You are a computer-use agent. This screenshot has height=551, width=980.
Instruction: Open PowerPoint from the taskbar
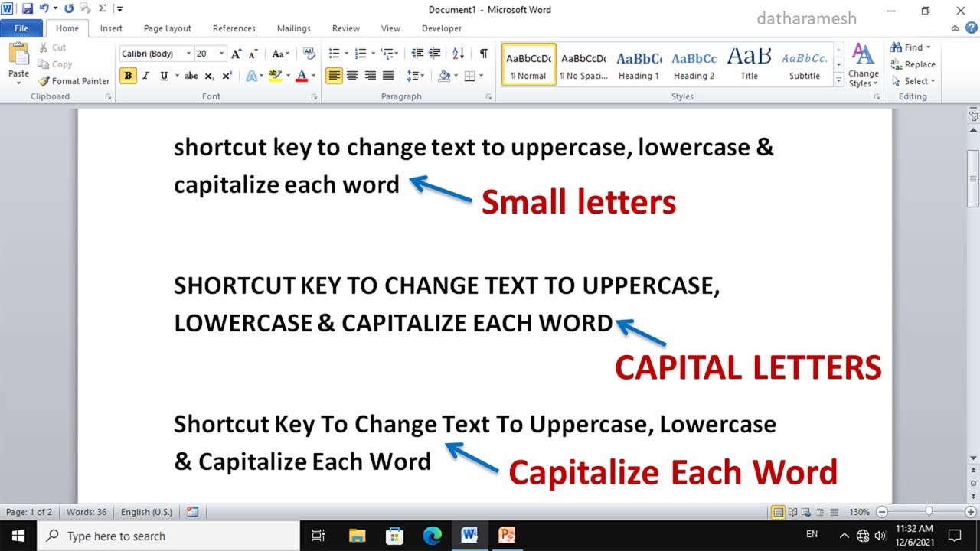click(507, 535)
